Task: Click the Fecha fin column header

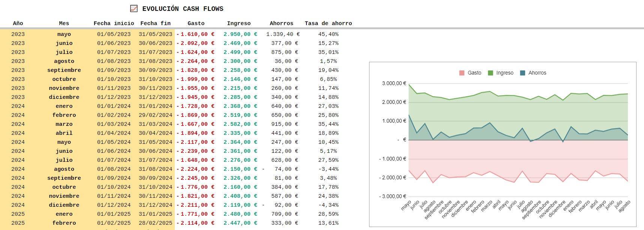Action: pos(155,23)
